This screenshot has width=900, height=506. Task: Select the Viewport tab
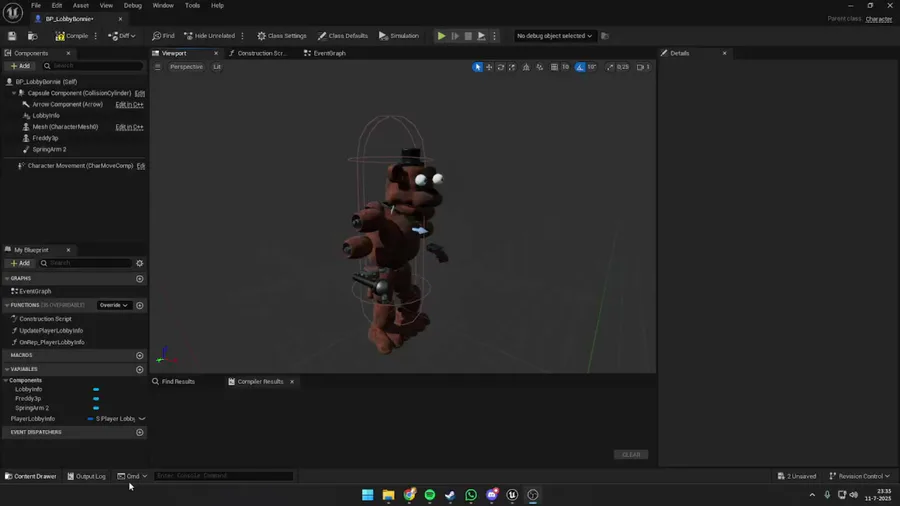click(x=174, y=53)
